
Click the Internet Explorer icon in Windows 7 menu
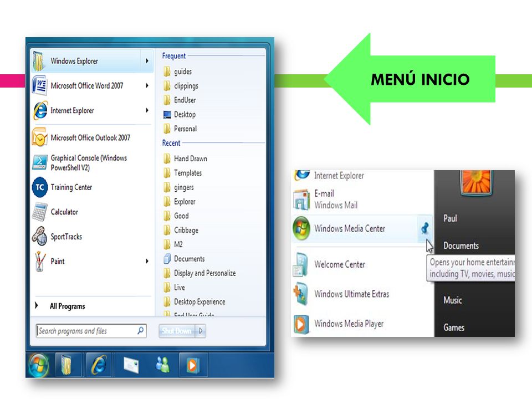[40, 111]
